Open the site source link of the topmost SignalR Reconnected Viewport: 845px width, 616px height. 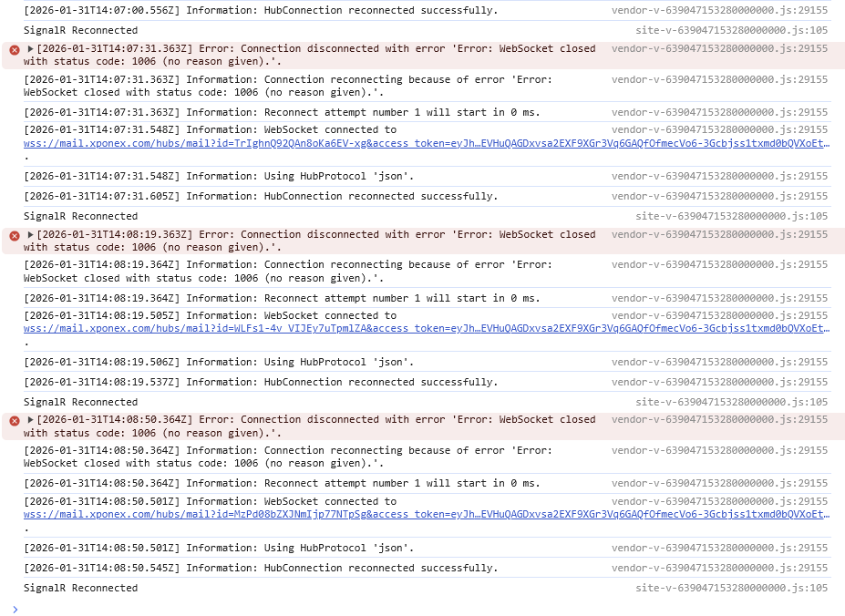pyautogui.click(x=731, y=30)
